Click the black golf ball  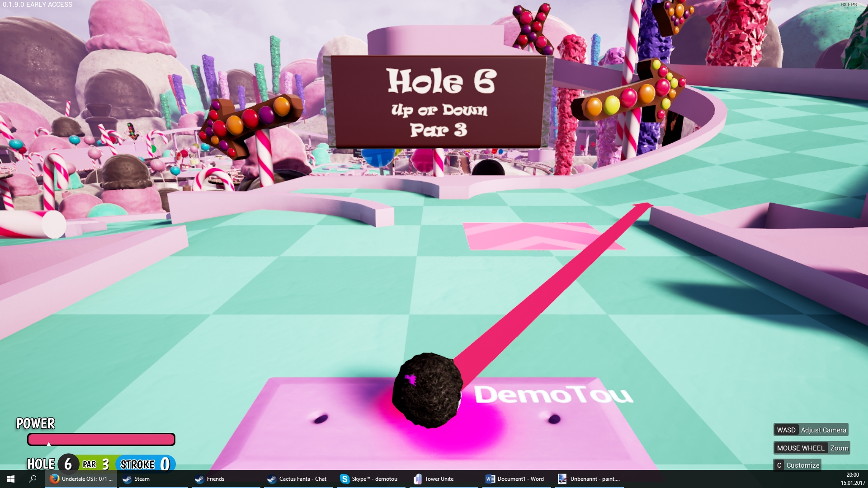(427, 390)
